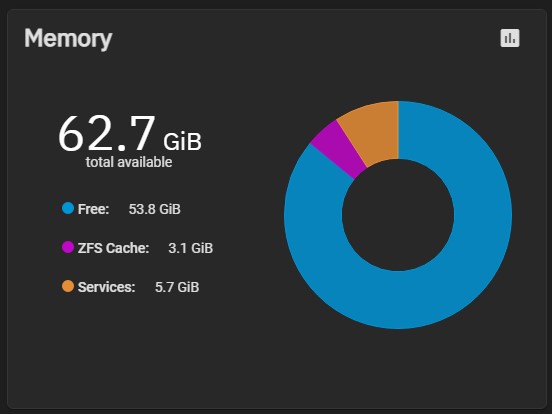This screenshot has height=414, width=552.
Task: Click the bottom of the blue ring
Action: (x=398, y=300)
